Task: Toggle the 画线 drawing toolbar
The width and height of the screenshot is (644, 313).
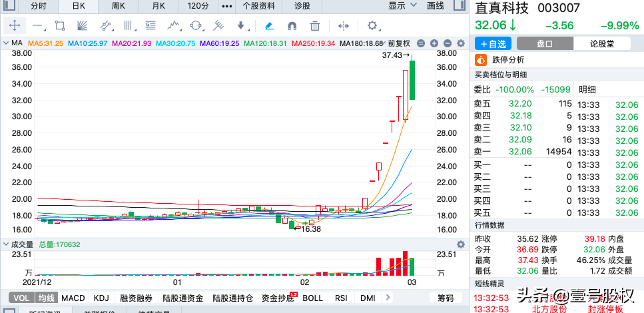Action: 435,6
